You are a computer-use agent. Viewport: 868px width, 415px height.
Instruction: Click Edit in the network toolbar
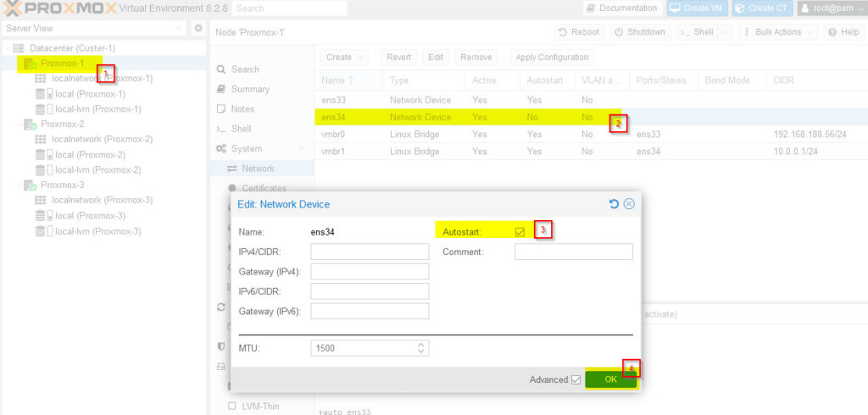pos(436,58)
